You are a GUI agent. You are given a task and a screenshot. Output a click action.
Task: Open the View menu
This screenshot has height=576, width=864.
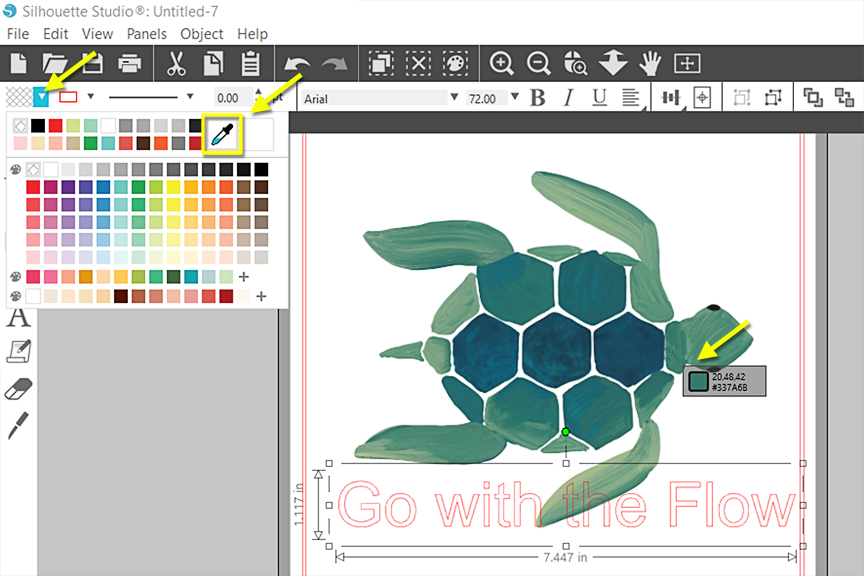[98, 34]
